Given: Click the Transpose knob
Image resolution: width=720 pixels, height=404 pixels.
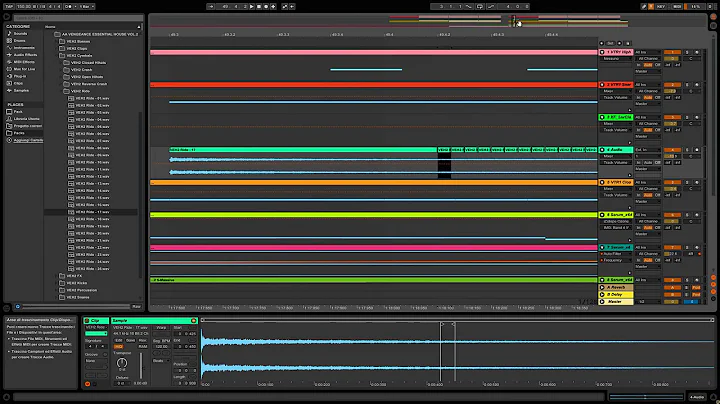Looking at the screenshot, I should point(122,363).
